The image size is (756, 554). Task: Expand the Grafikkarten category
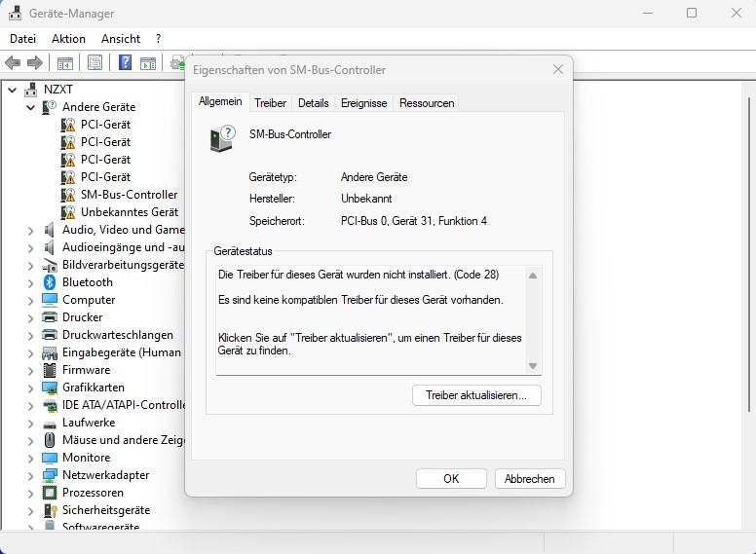[x=31, y=388]
